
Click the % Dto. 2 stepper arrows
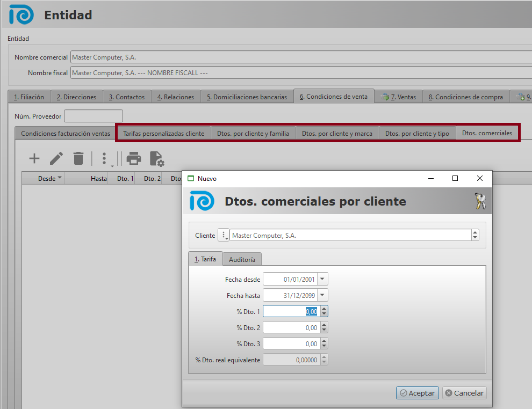(x=323, y=327)
